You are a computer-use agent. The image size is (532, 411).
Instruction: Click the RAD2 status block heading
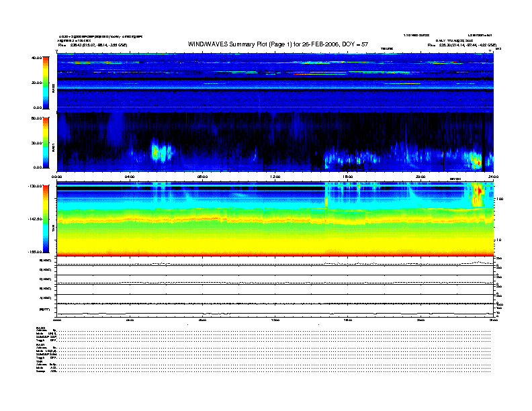point(41,328)
